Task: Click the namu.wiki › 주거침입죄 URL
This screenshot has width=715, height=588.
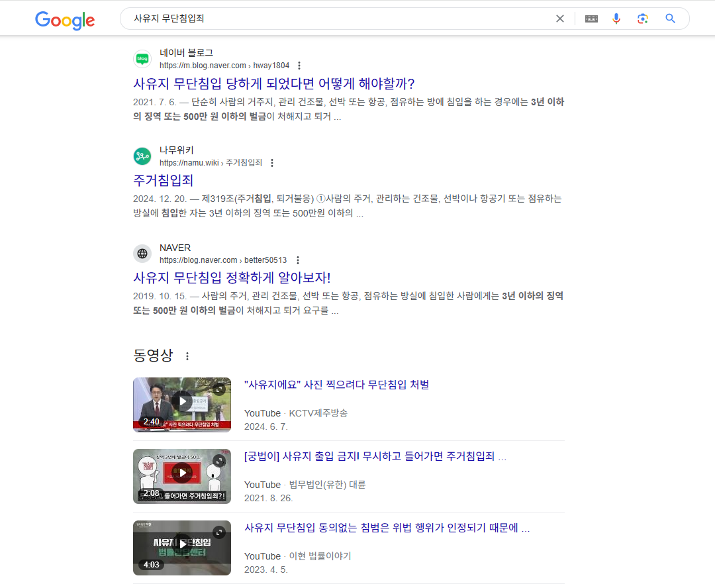Action: coord(211,163)
